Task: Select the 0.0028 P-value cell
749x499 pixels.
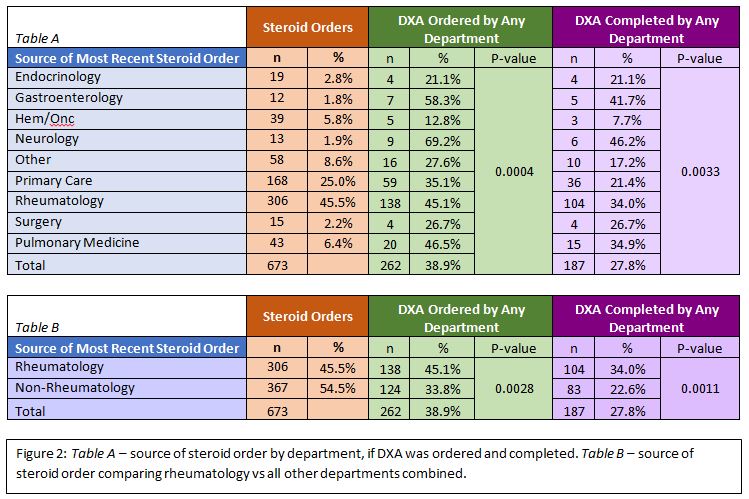Action: [513, 388]
